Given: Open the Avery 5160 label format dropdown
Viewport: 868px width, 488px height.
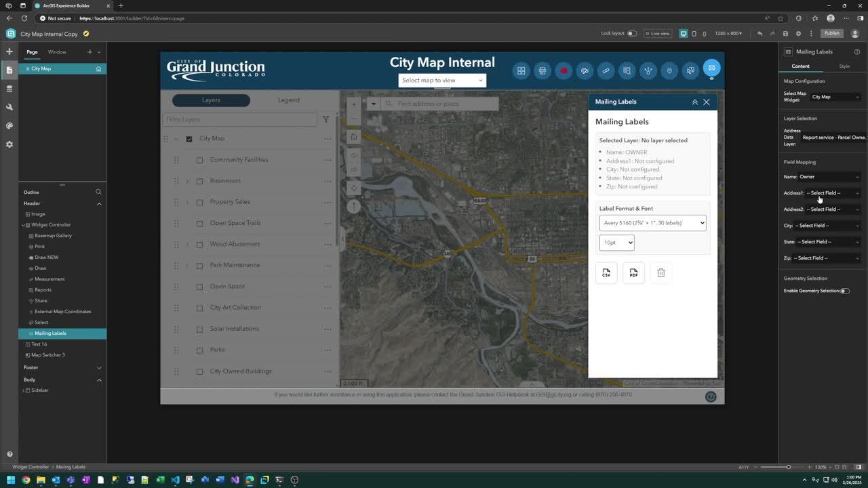Looking at the screenshot, I should 652,223.
